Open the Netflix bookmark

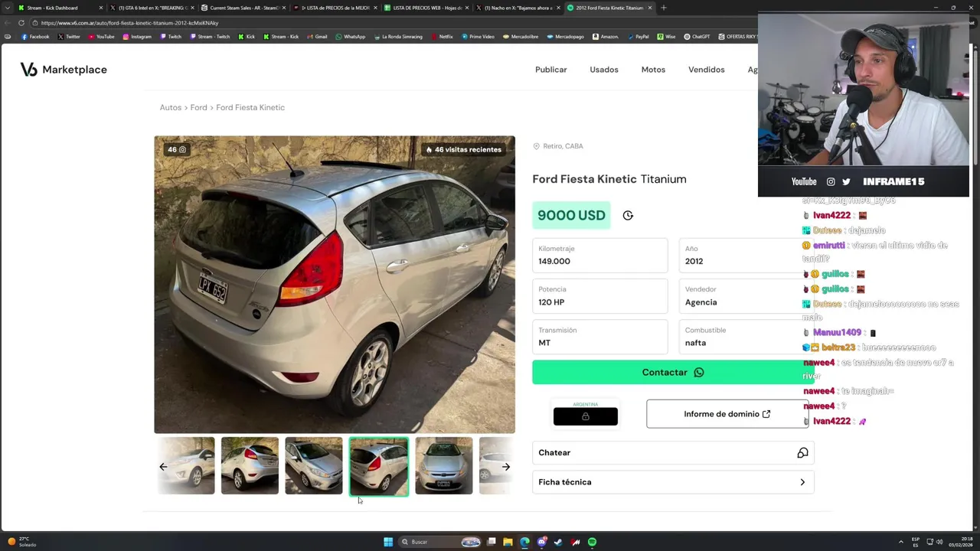coord(442,37)
